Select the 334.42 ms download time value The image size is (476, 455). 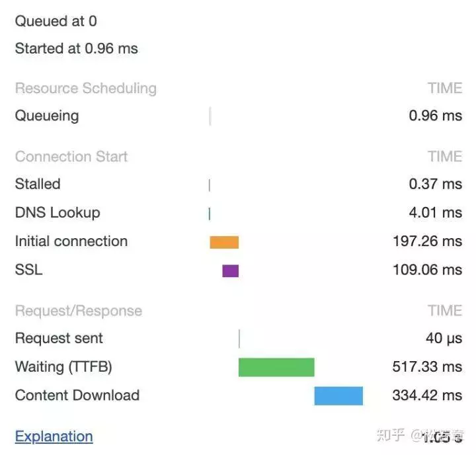427,395
